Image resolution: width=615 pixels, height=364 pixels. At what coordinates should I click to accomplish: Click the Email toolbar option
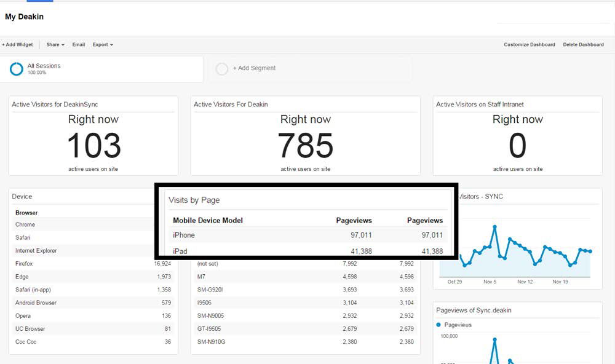click(79, 45)
